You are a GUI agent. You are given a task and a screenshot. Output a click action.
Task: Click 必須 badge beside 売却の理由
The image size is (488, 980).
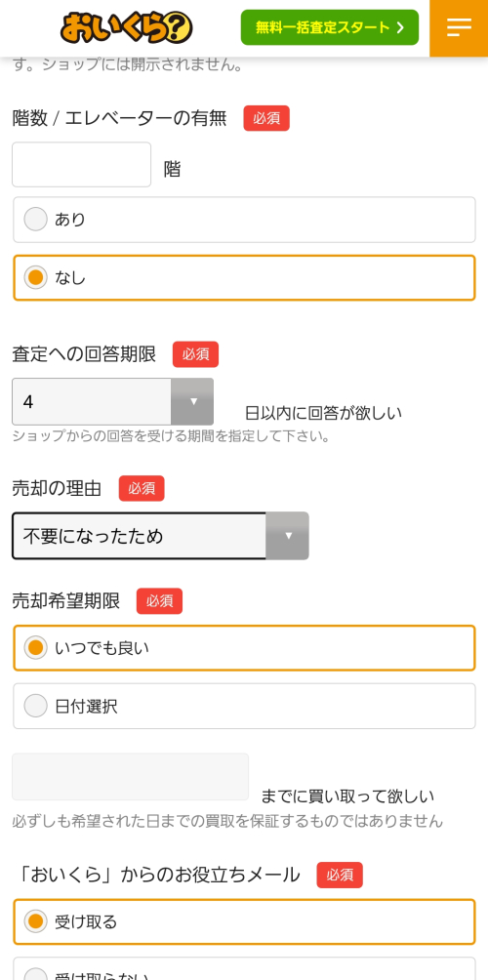142,488
